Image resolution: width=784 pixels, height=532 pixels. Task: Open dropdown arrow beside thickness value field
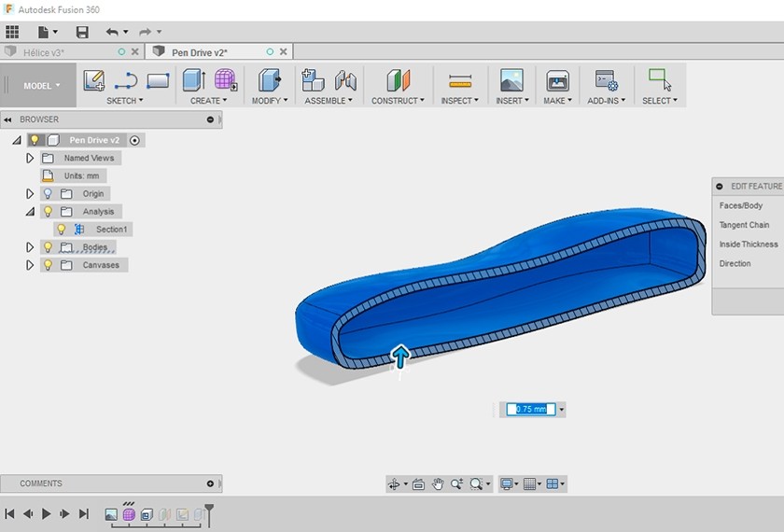pos(561,410)
